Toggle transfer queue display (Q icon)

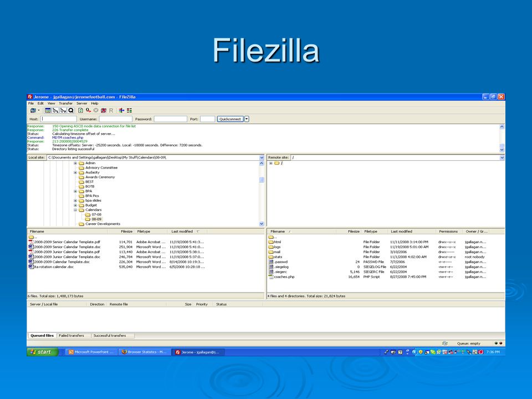(x=71, y=110)
